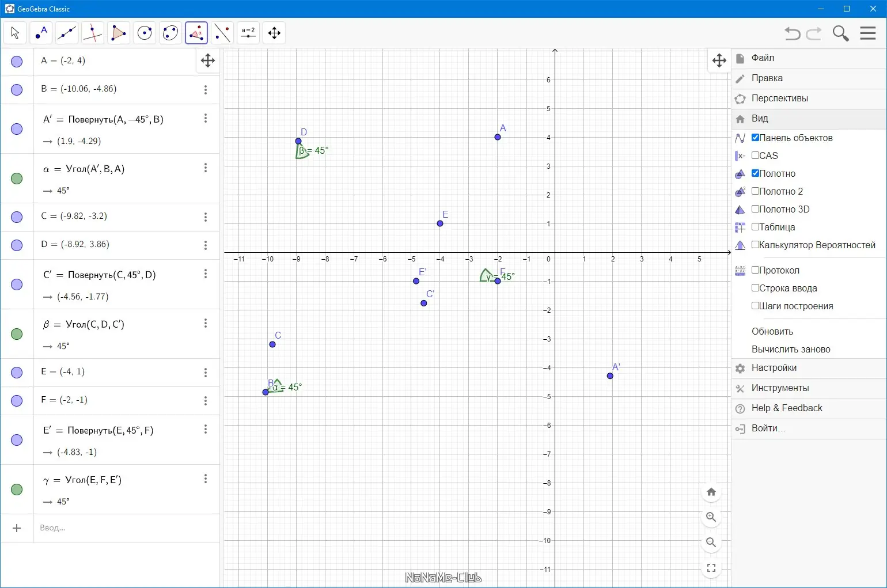Hide angle α in algebra panel
This screenshot has width=887, height=588.
17,179
